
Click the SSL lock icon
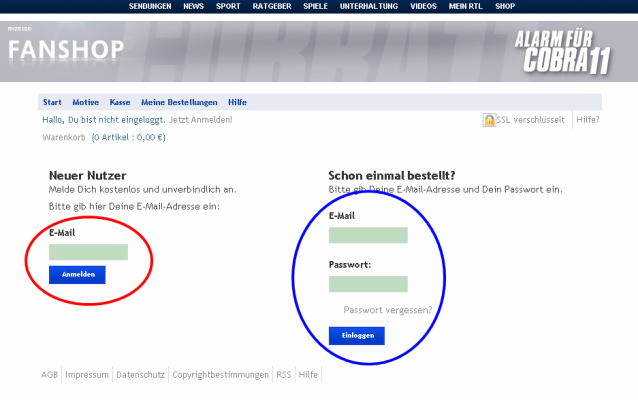[x=489, y=120]
